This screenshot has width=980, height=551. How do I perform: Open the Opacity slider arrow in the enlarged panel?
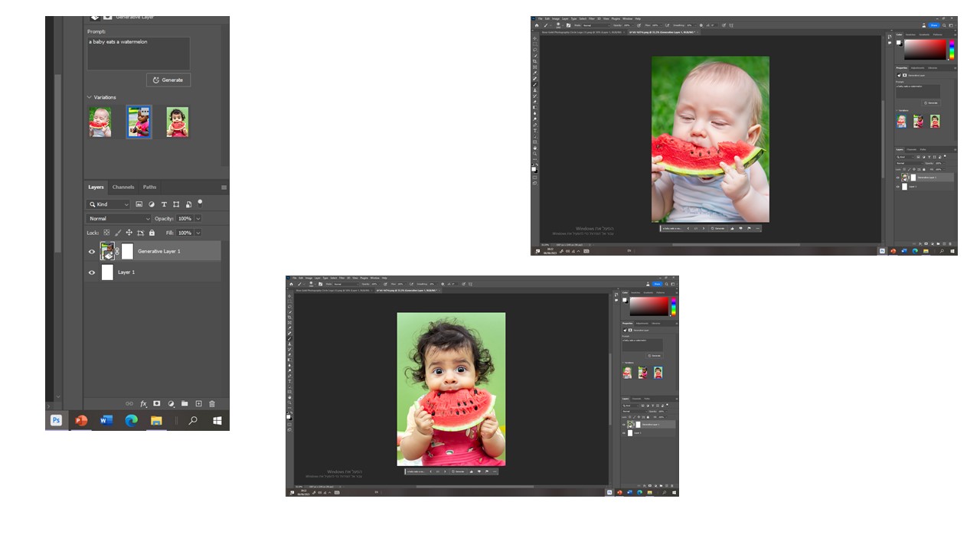click(x=198, y=219)
